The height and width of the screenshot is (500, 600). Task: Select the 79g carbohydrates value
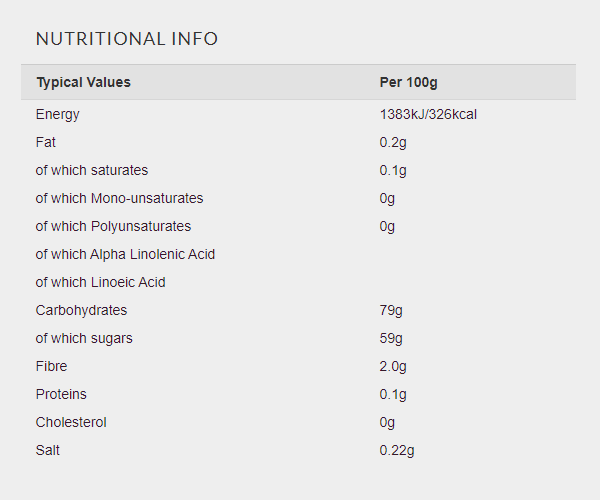tap(391, 310)
